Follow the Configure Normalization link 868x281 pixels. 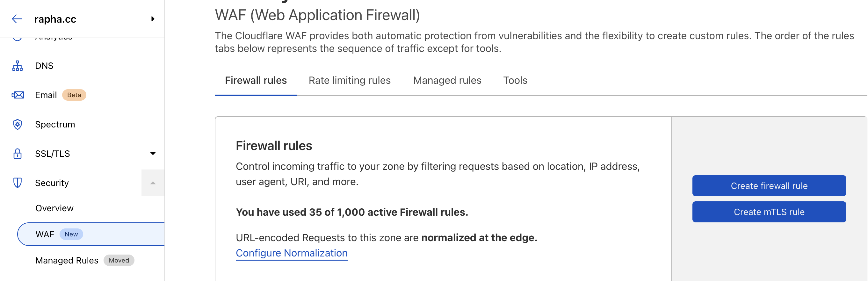292,253
